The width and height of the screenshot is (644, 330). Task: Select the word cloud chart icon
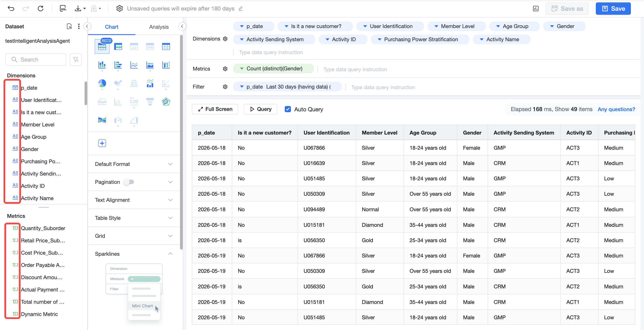pyautogui.click(x=102, y=102)
